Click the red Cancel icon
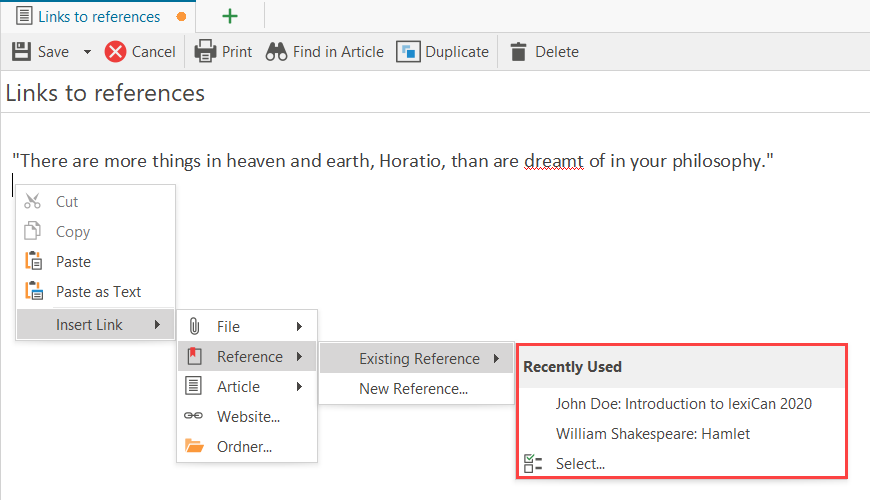 click(x=116, y=52)
